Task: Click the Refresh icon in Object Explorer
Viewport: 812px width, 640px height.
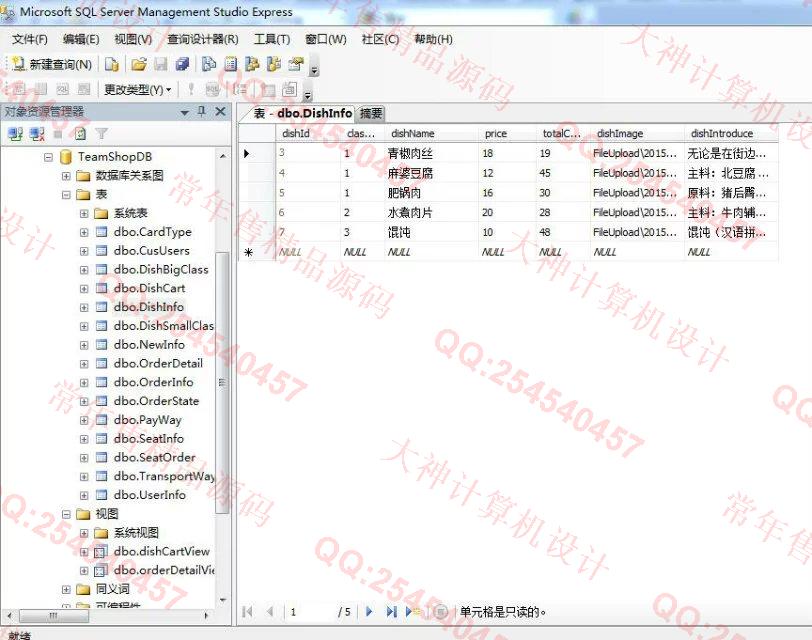Action: (80, 134)
